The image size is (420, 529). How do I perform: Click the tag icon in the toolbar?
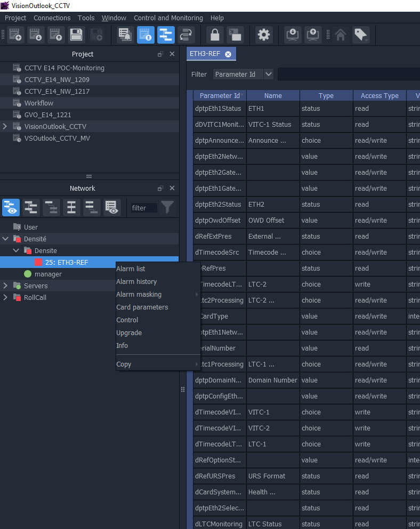click(x=361, y=35)
